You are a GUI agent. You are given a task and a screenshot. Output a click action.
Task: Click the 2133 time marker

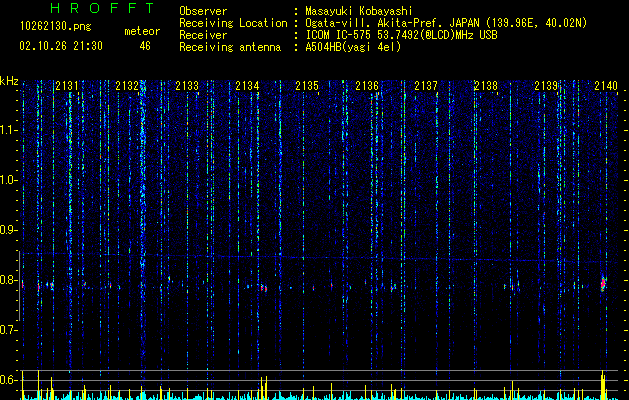187,85
